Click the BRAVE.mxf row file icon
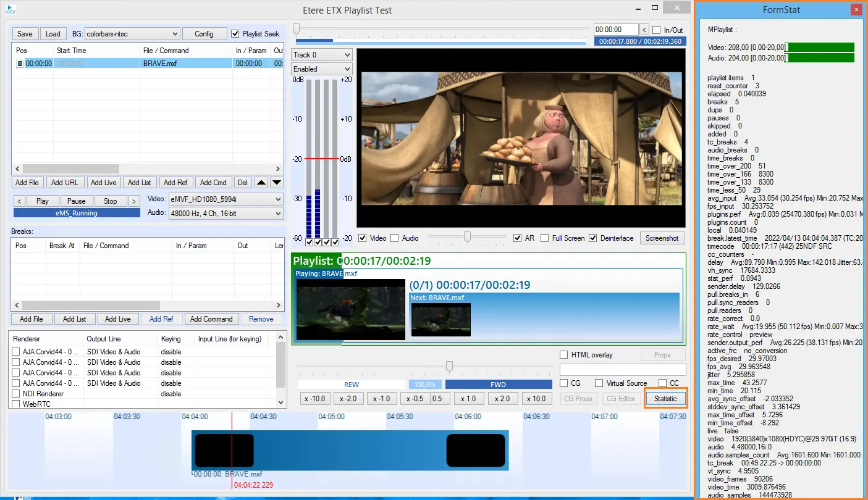The width and height of the screenshot is (868, 500). [x=19, y=64]
